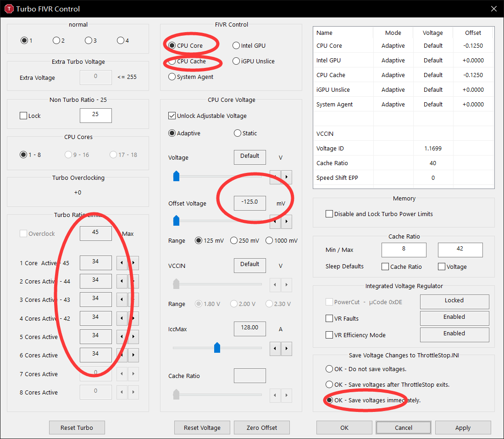This screenshot has width=504, height=439.
Task: Select Adaptive voltage mode
Action: 184,133
